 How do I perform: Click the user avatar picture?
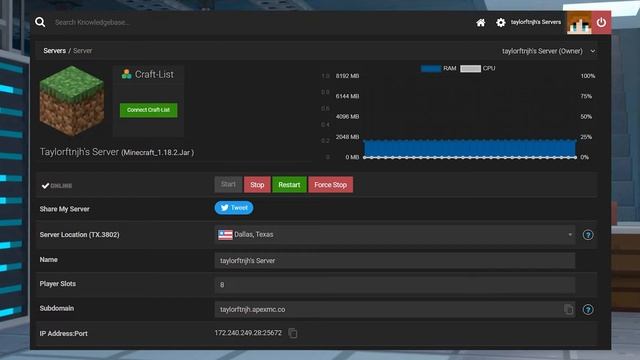tap(579, 23)
